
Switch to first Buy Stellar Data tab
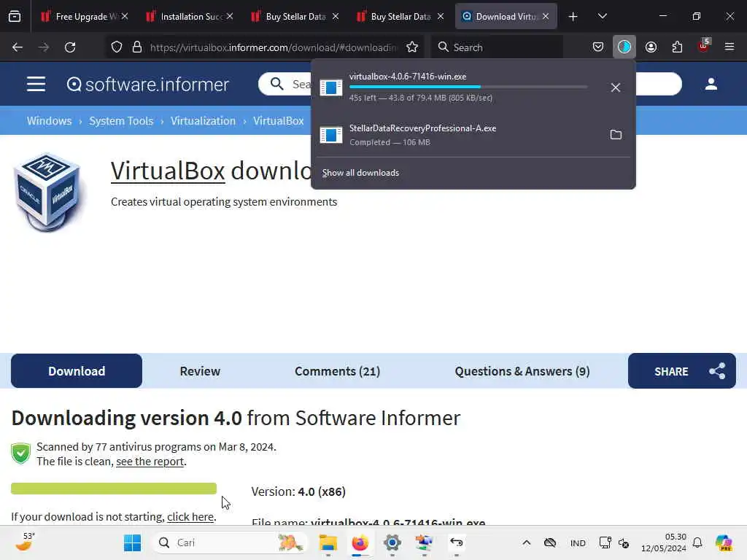pyautogui.click(x=295, y=17)
